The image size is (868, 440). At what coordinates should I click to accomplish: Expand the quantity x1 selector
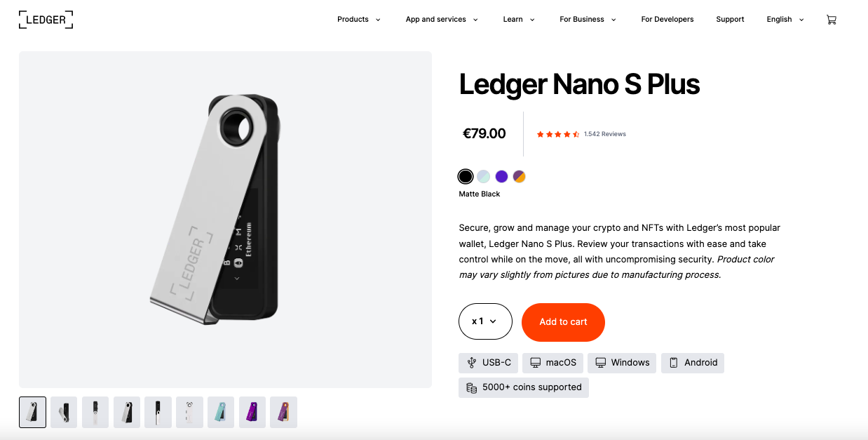point(485,321)
